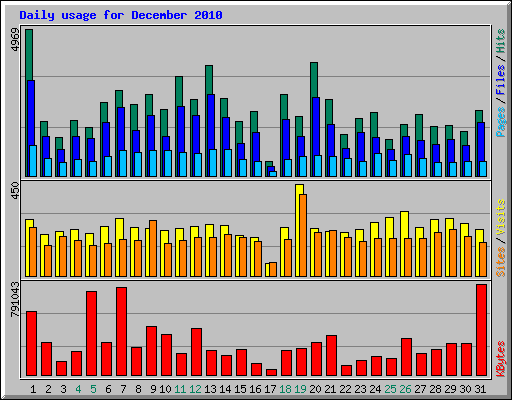Image resolution: width=512 pixels, height=400 pixels.
Task: Click day label 24 on the x-axis
Action: [x=375, y=389]
